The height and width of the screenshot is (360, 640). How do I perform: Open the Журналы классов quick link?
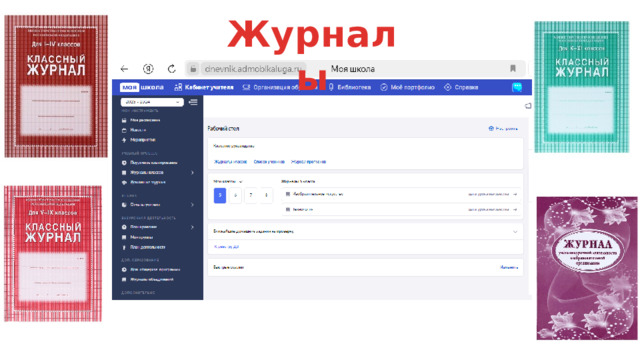(x=231, y=162)
